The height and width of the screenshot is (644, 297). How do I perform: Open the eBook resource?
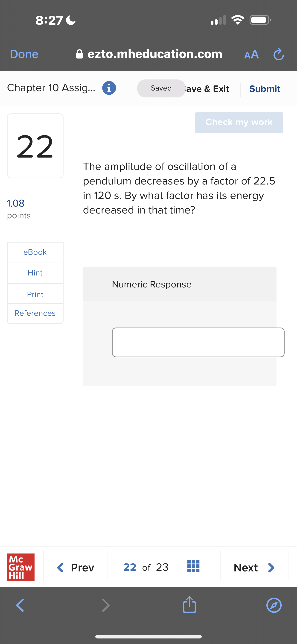35,252
